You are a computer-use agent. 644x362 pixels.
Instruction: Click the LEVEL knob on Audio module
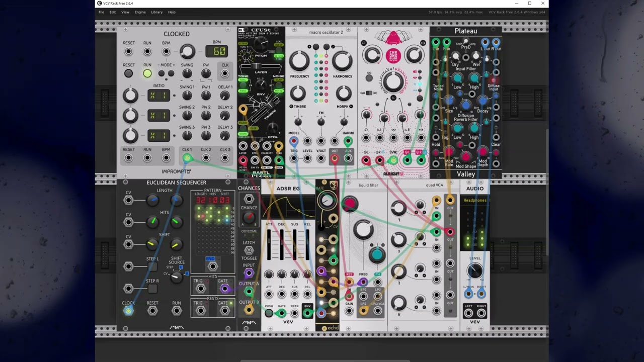click(x=475, y=271)
